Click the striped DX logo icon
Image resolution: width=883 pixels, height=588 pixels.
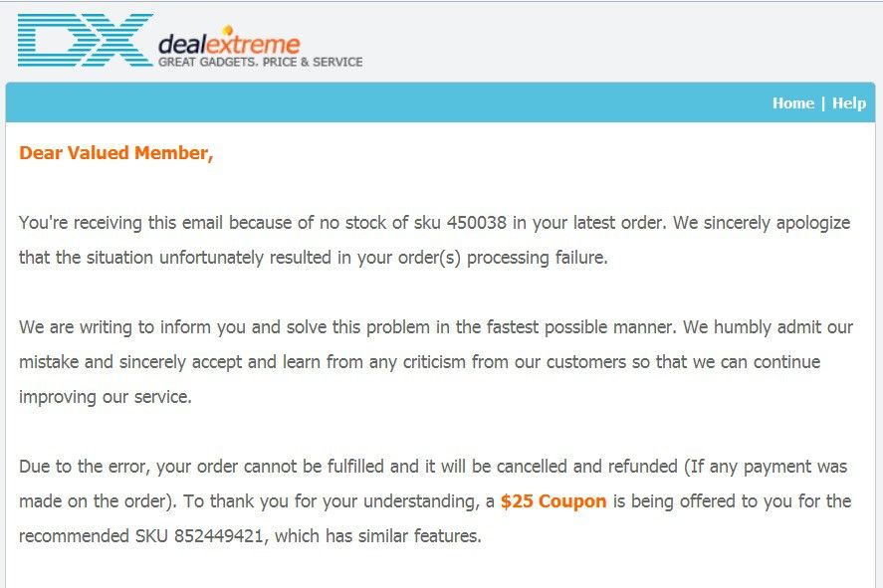point(85,40)
